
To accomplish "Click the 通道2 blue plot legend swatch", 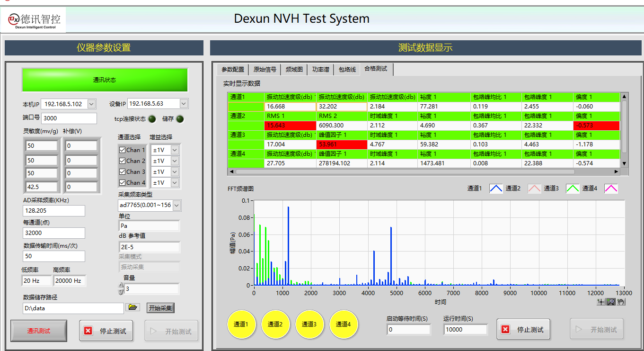I will tap(496, 189).
